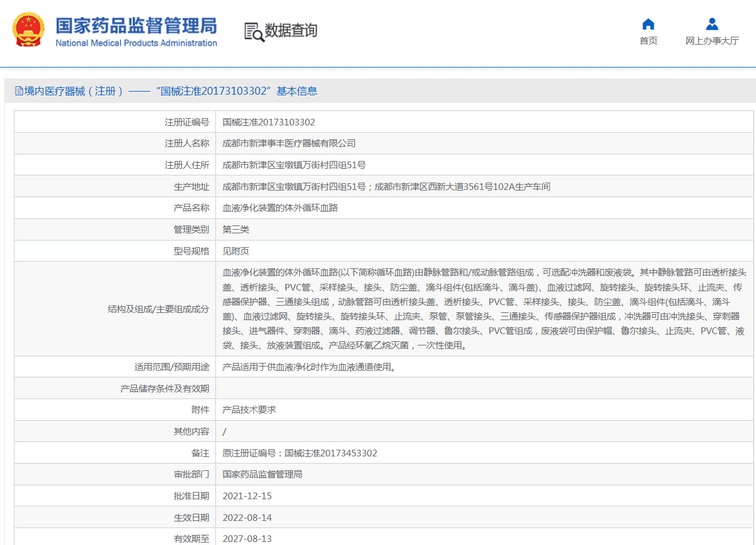
Task: Select the 适用范围/预期用途 label cell
Action: [115, 367]
